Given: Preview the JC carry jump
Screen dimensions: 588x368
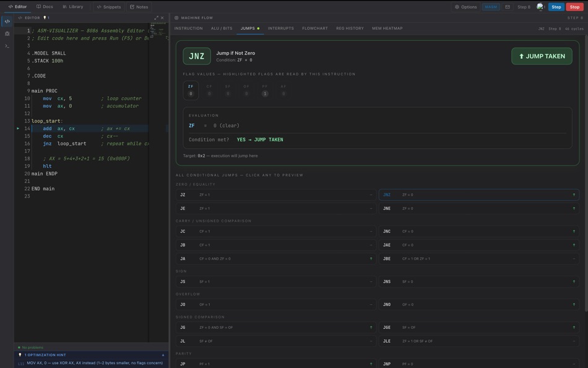Looking at the screenshot, I should pos(276,231).
